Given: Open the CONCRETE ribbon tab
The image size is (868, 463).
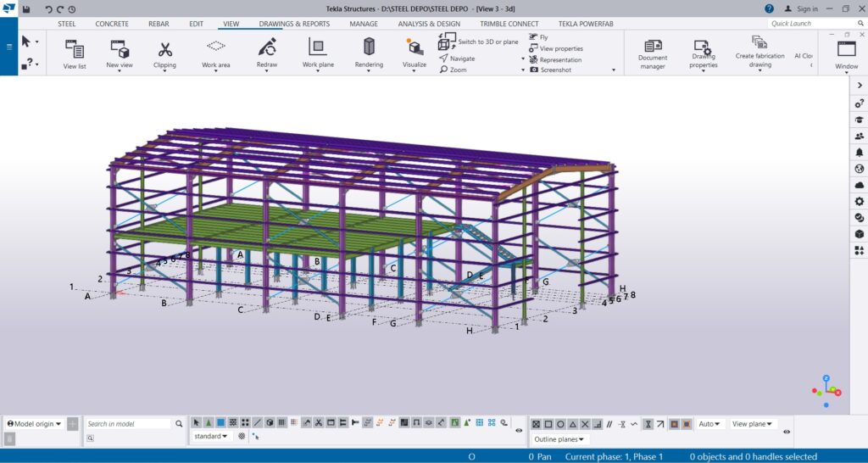Looking at the screenshot, I should [x=112, y=24].
